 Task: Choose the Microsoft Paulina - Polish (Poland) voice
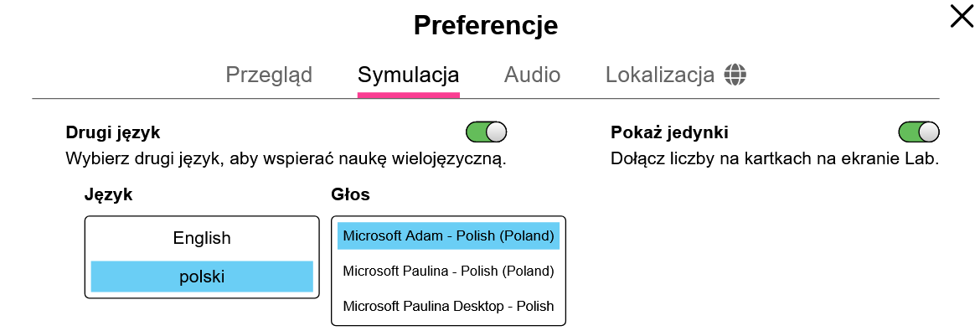click(x=448, y=271)
